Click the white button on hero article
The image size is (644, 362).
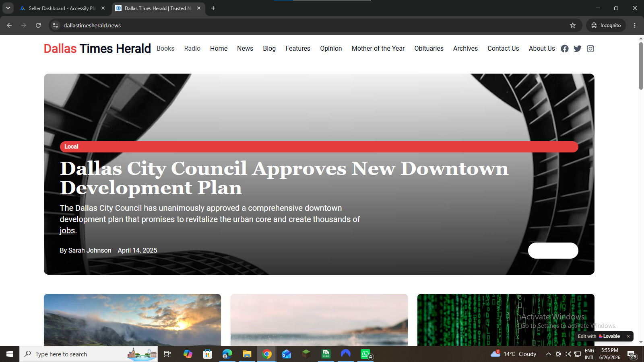pos(553,251)
